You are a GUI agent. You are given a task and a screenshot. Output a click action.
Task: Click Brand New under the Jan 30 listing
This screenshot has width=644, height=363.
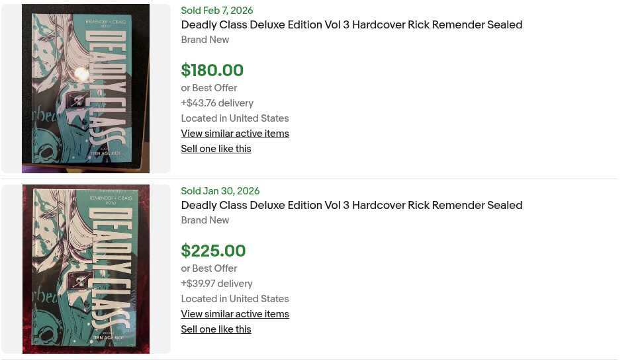pos(205,220)
